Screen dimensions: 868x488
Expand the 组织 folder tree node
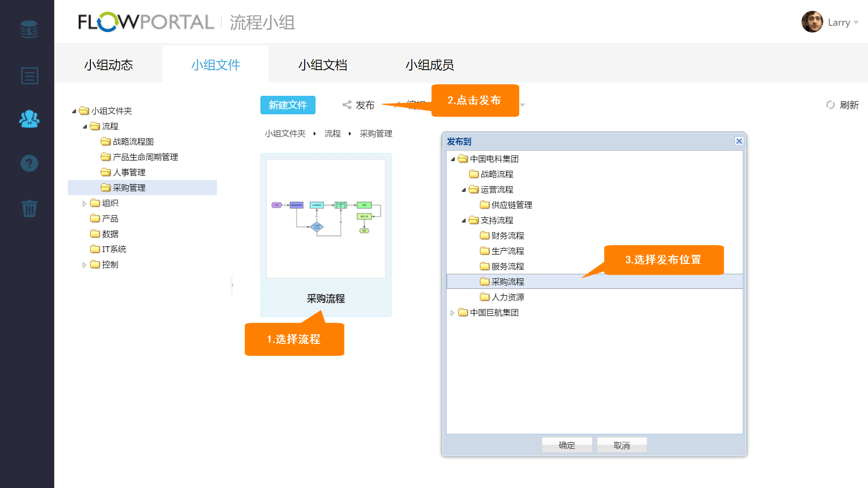click(84, 204)
